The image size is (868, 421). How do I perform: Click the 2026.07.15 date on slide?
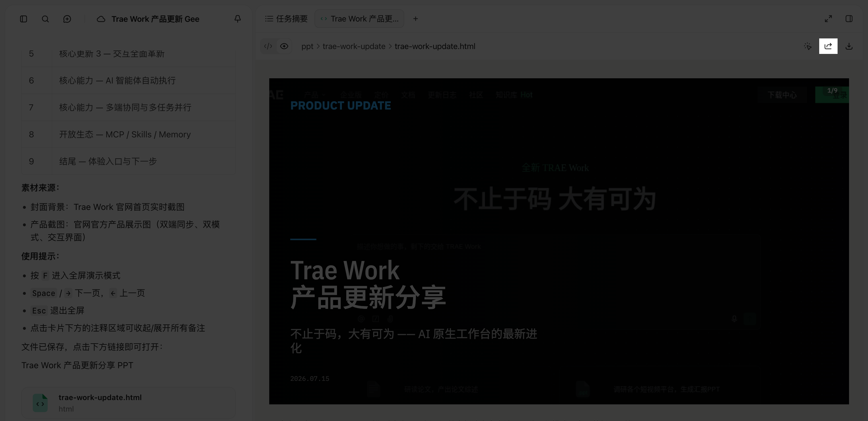[310, 379]
